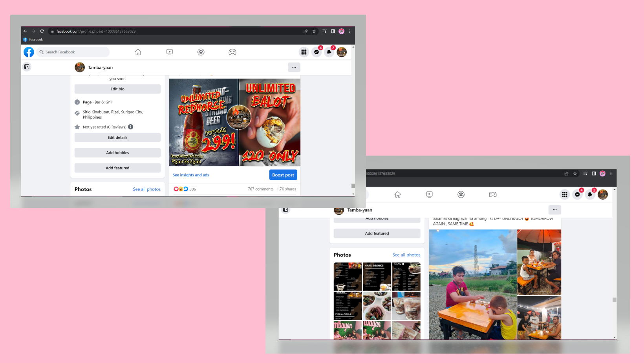The width and height of the screenshot is (644, 363).
Task: Click the Edit bio button
Action: tap(117, 89)
